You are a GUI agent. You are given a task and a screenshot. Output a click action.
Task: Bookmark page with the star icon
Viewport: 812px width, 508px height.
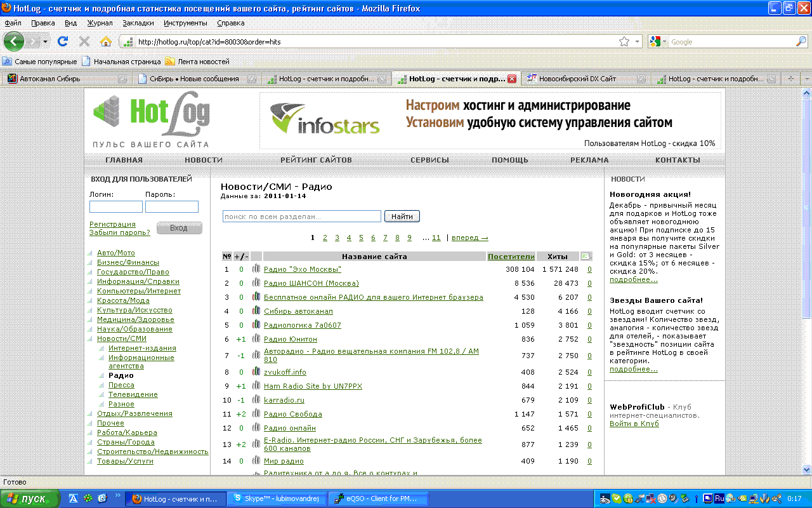624,42
